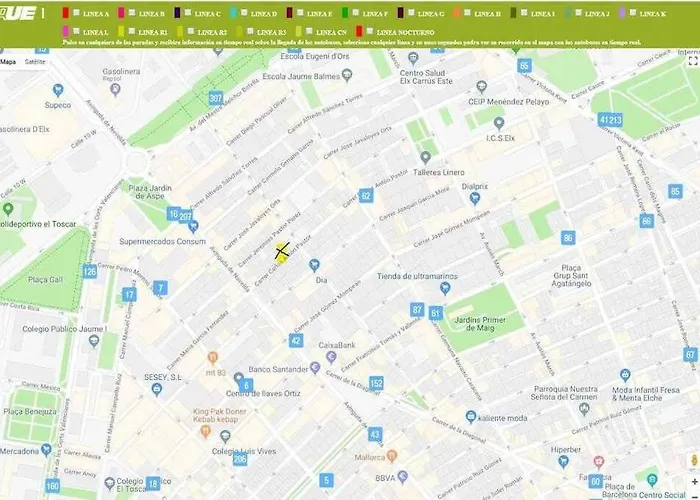The width and height of the screenshot is (700, 500).
Task: Switch to the Mapa view tab
Action: 8,62
